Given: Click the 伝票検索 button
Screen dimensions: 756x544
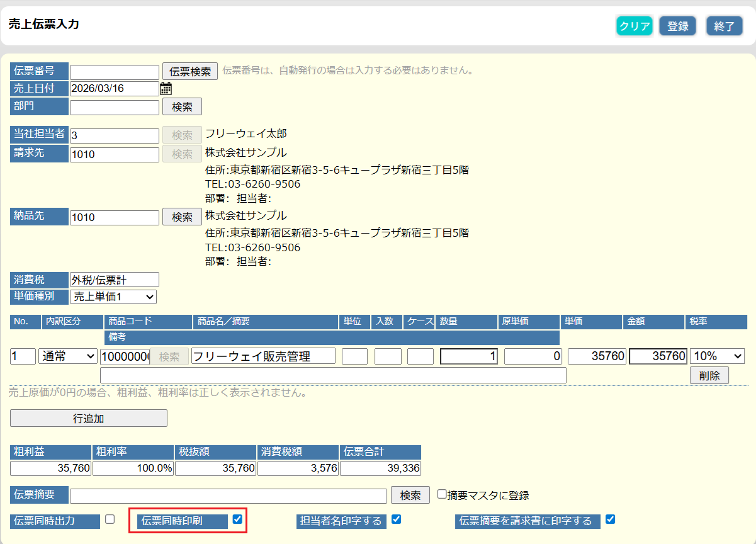Looking at the screenshot, I should pyautogui.click(x=190, y=71).
